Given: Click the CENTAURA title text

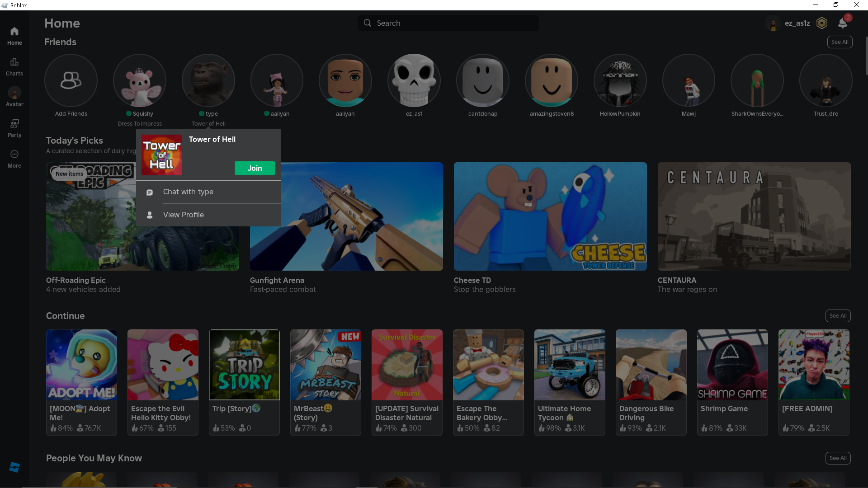Looking at the screenshot, I should coord(677,280).
